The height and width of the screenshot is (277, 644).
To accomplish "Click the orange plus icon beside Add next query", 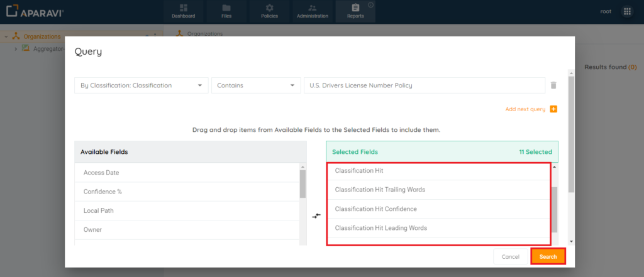I will point(553,109).
